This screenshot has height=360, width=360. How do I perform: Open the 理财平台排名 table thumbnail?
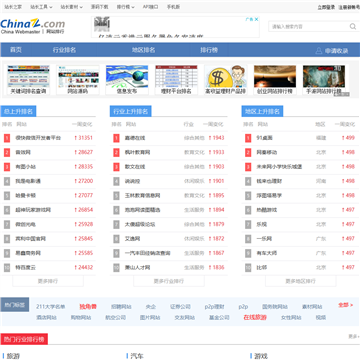tap(176, 80)
